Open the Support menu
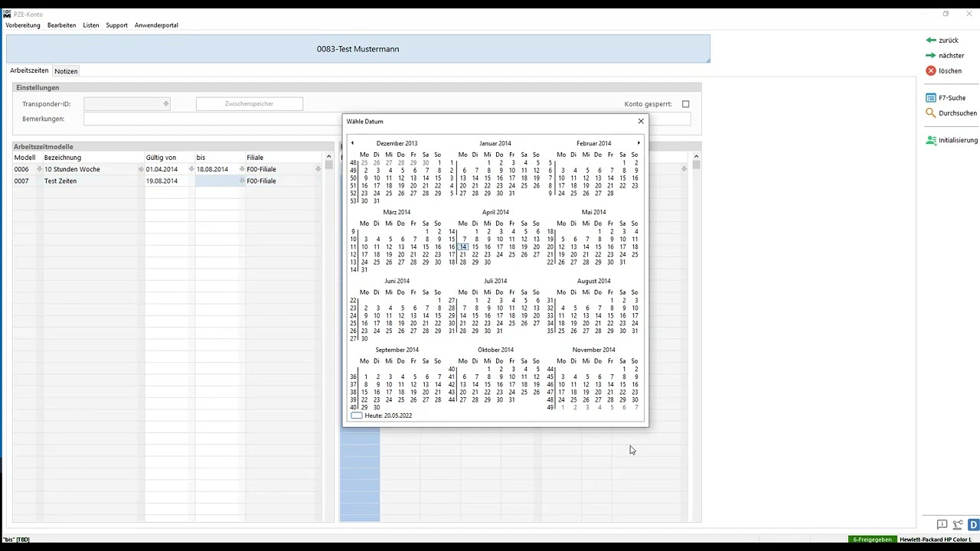 point(116,25)
